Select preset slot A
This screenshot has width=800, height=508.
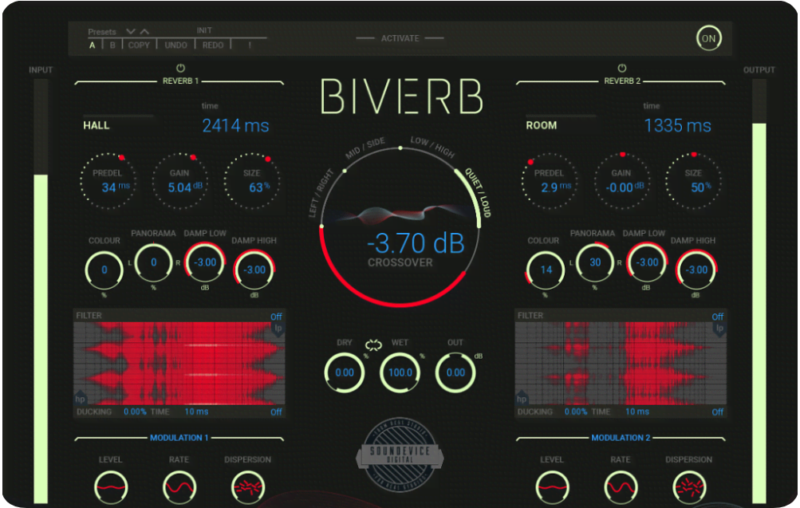(92, 45)
